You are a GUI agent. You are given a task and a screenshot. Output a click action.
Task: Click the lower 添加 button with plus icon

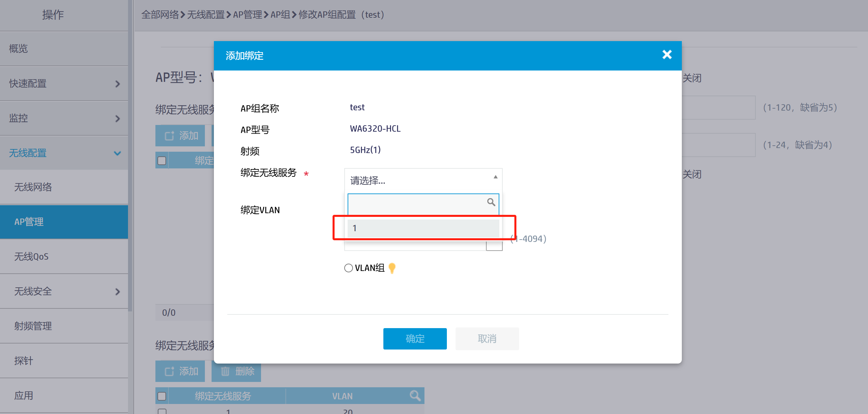point(180,371)
